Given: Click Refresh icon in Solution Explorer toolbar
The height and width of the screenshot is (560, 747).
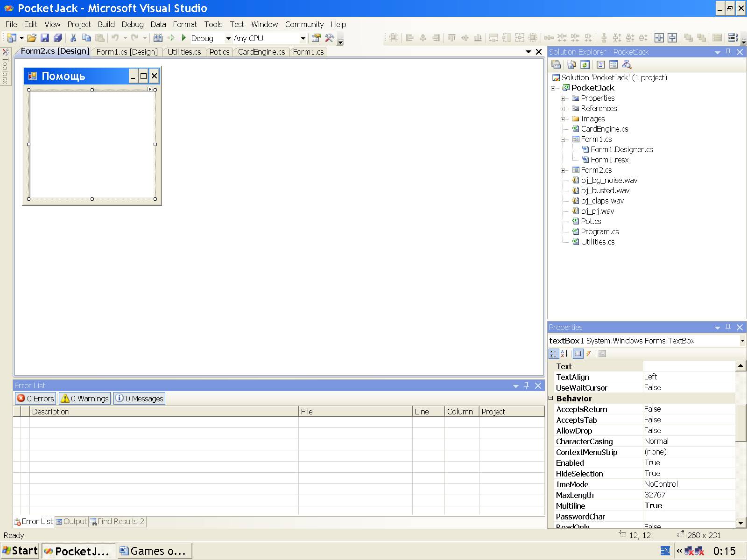Looking at the screenshot, I should (585, 65).
